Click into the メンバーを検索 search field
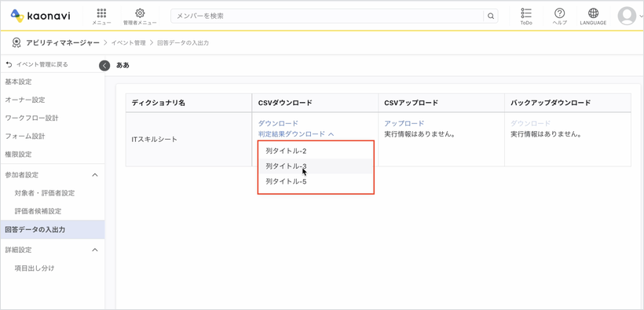The image size is (644, 310). pos(327,16)
